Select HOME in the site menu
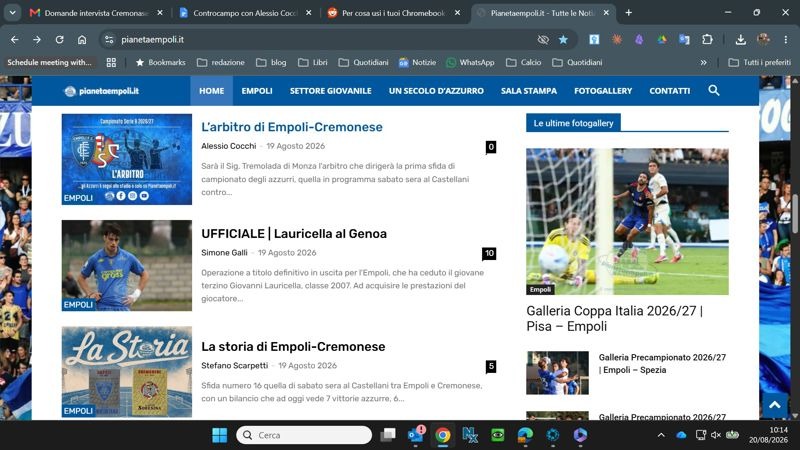This screenshot has height=450, width=800. click(x=211, y=91)
